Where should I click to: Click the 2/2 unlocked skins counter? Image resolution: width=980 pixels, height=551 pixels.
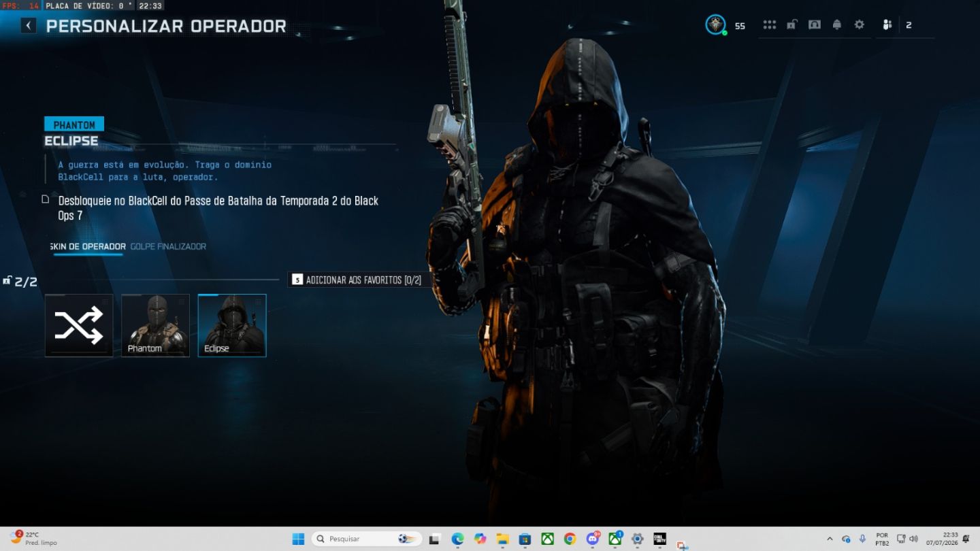click(20, 282)
